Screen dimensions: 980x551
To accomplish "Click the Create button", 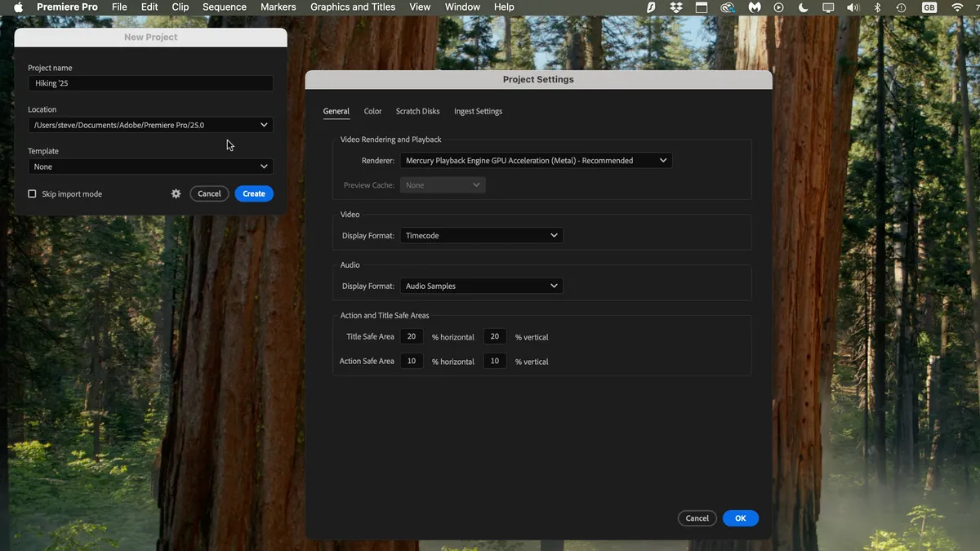I will 253,193.
